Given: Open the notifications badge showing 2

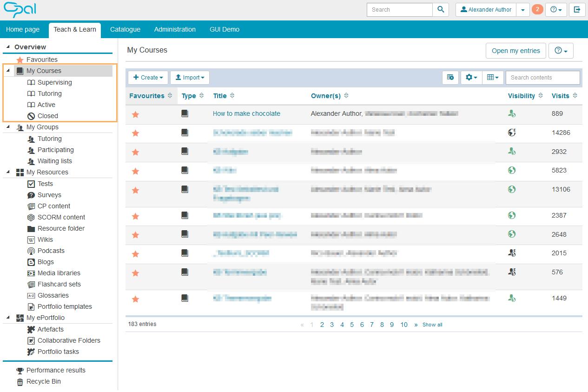Looking at the screenshot, I should [x=537, y=9].
